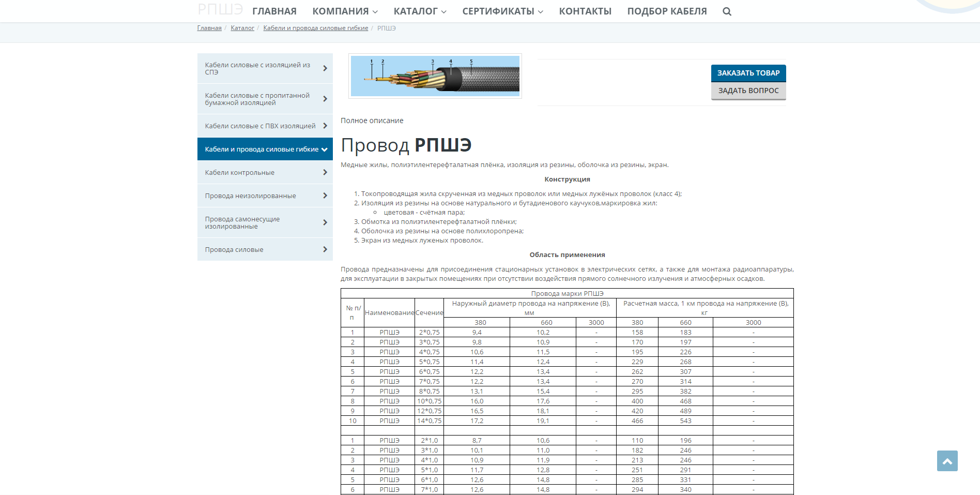The height and width of the screenshot is (495, 980).
Task: Expand Кабели силовые с изоляцией из СПЭ
Action: (x=265, y=68)
